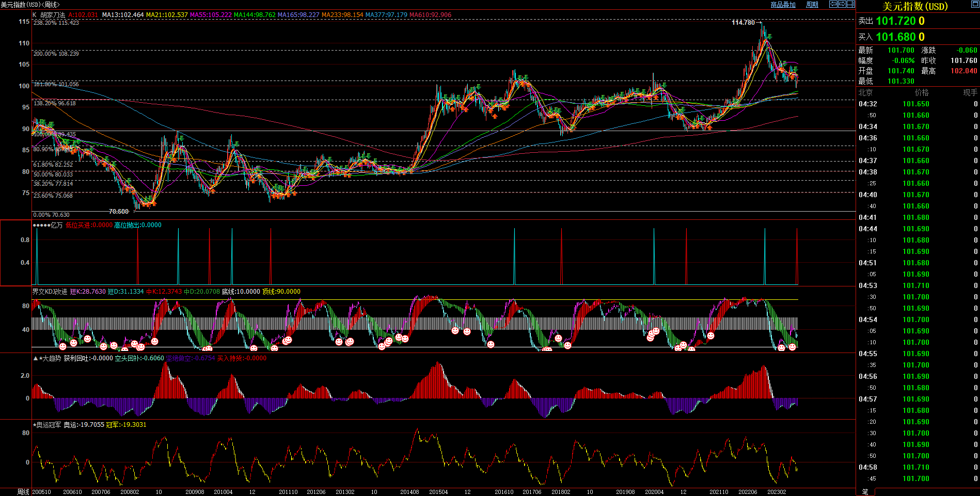Click the 周线 weekly period label at bottom left

click(23, 492)
